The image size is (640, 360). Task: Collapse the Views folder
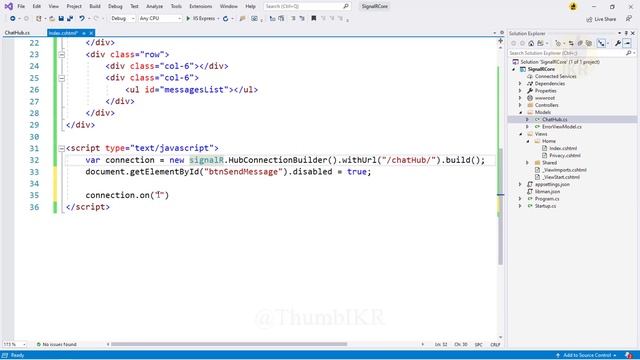click(x=520, y=134)
